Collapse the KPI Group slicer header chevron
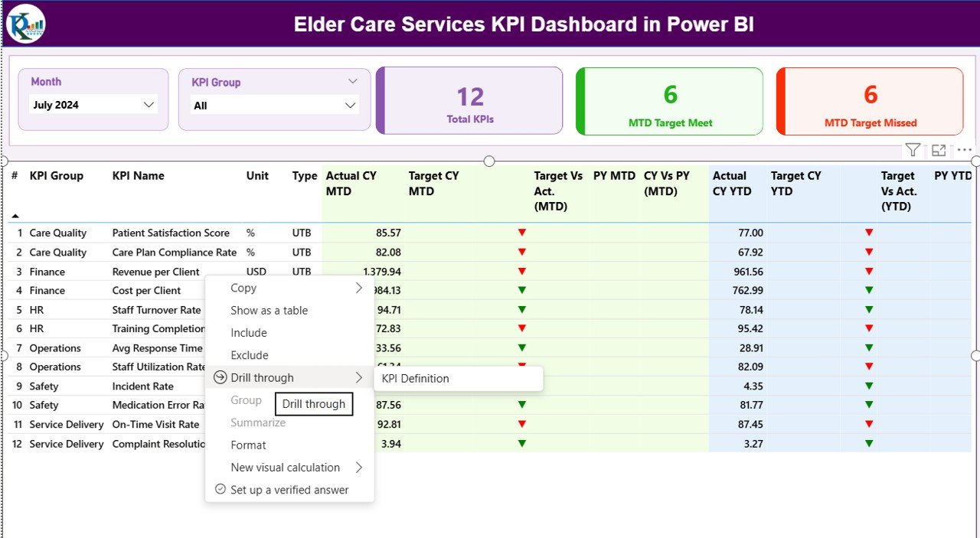980x538 pixels. (x=352, y=81)
